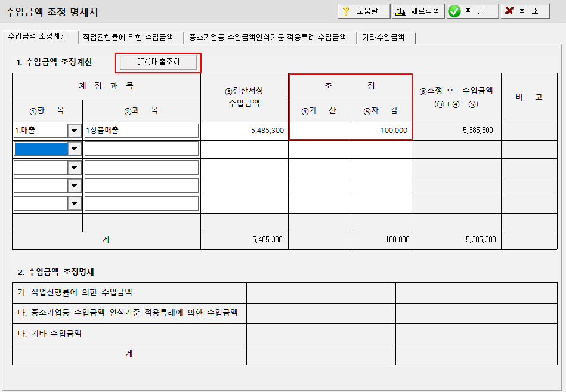
Task: Click the 계 total 5,485,300 value
Action: (x=267, y=240)
